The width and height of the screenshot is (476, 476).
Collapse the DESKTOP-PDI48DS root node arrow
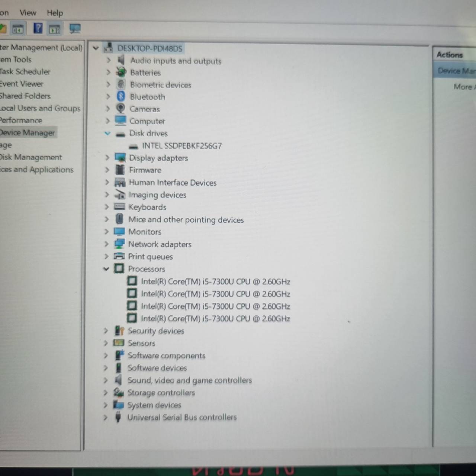coord(96,48)
